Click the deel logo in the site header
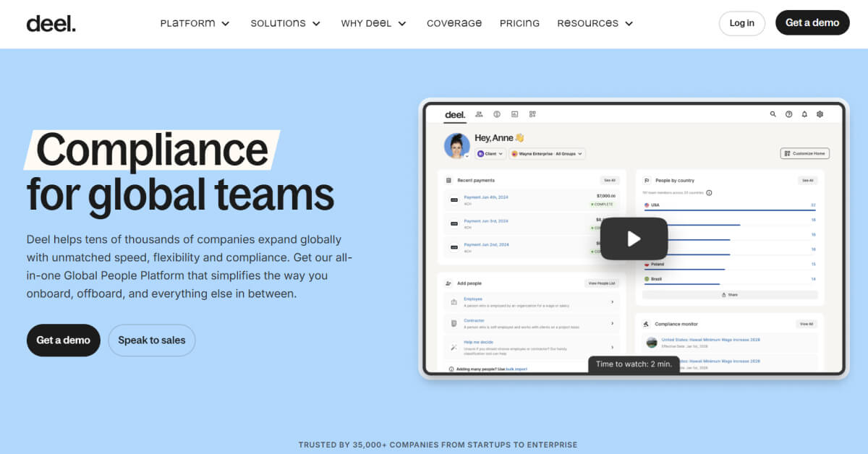The width and height of the screenshot is (868, 454). [x=51, y=23]
